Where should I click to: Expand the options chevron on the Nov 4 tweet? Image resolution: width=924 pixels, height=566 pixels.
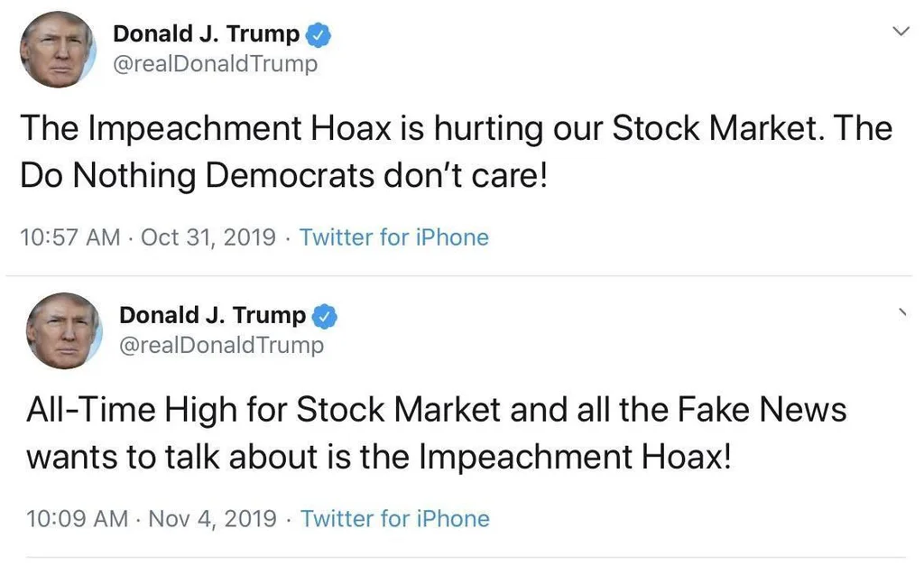[901, 312]
